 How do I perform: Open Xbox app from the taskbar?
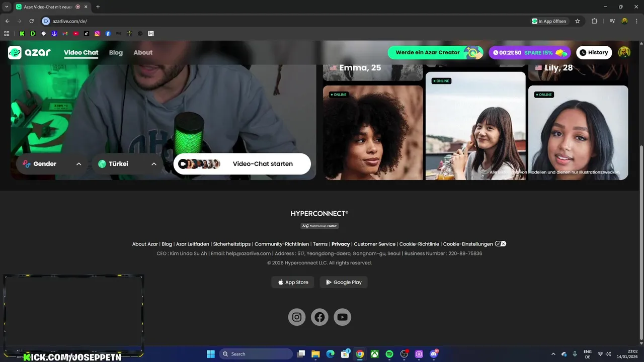[375, 354]
